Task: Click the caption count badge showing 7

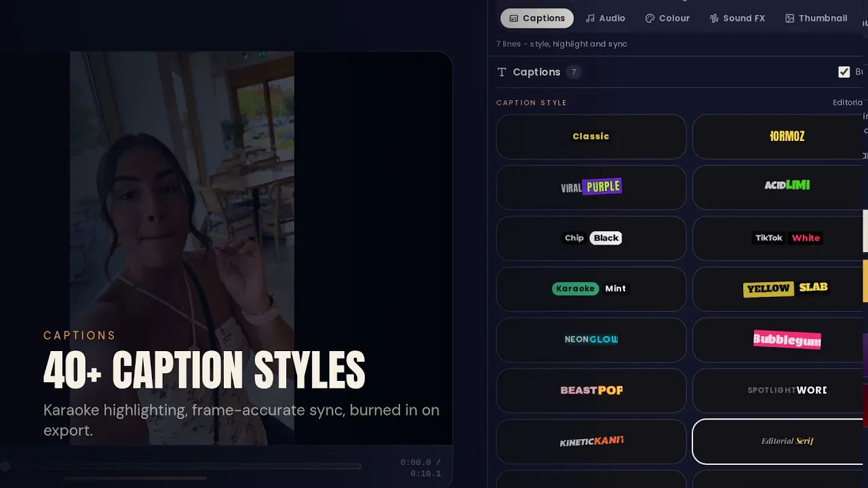Action: coord(574,72)
